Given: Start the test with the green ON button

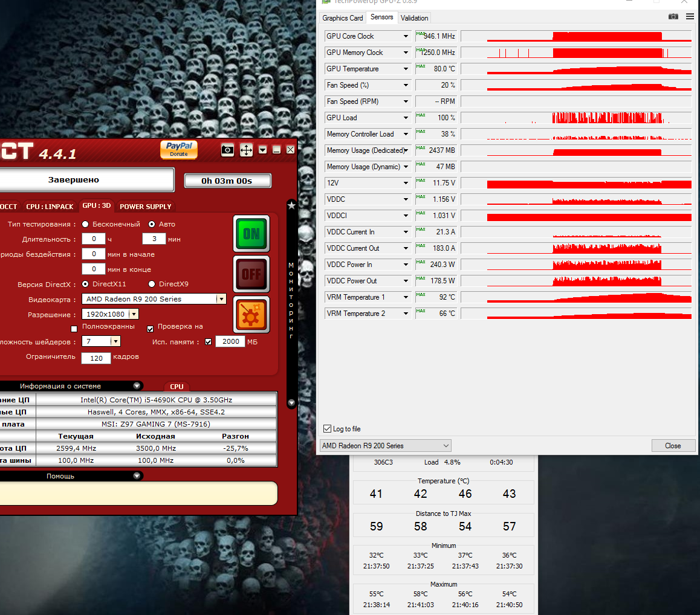Looking at the screenshot, I should tap(251, 233).
